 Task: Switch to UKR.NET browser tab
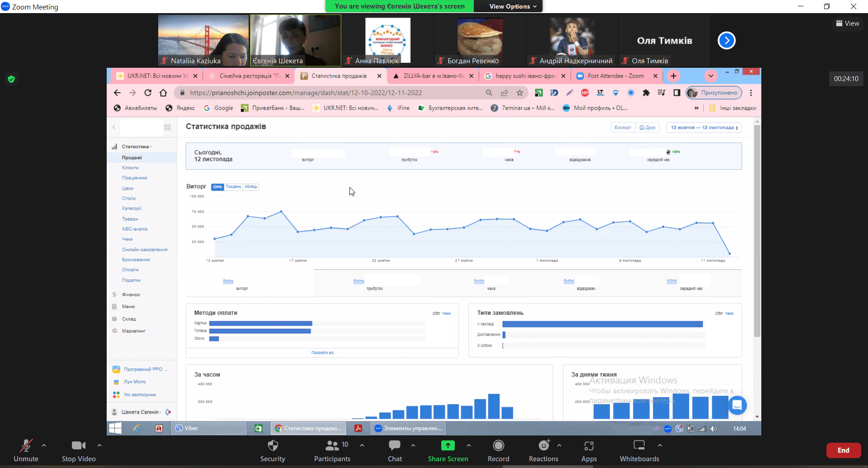point(156,76)
